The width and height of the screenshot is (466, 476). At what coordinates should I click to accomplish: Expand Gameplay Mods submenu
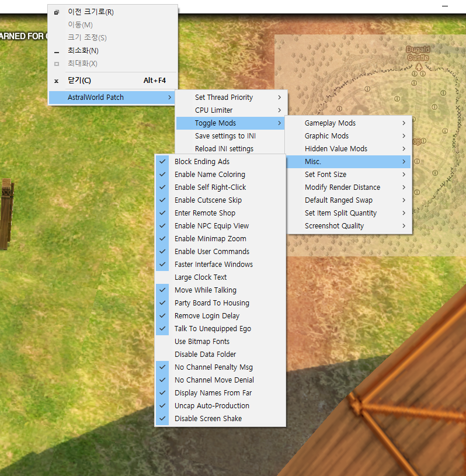pos(349,123)
